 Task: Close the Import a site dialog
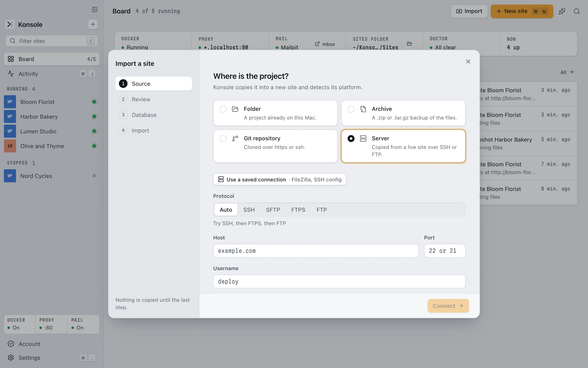point(468,61)
